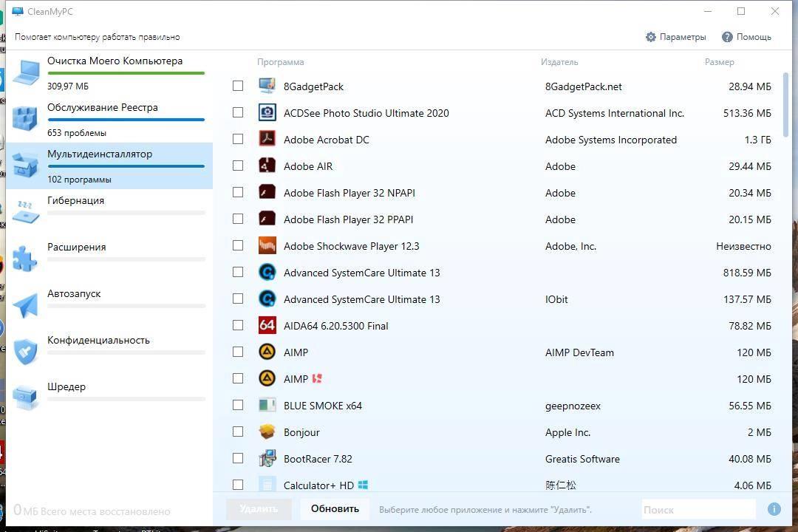Click the Adobe AIR icon
This screenshot has height=532, width=798.
point(267,166)
